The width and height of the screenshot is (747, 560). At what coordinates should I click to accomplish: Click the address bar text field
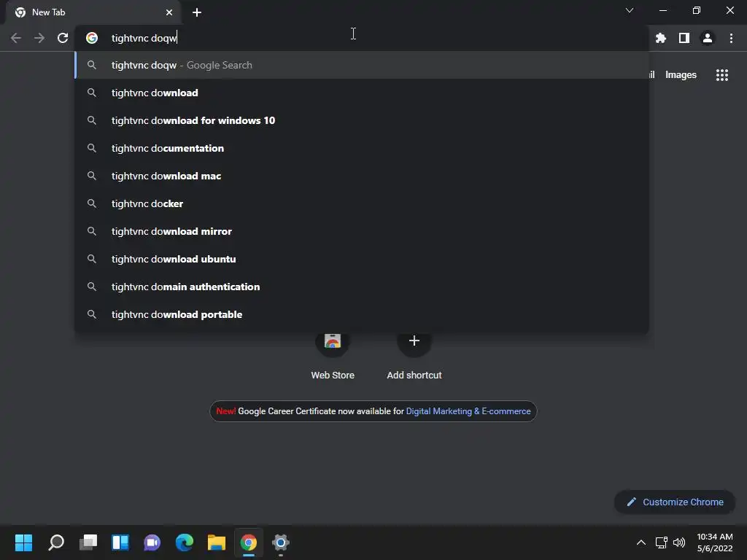click(362, 38)
